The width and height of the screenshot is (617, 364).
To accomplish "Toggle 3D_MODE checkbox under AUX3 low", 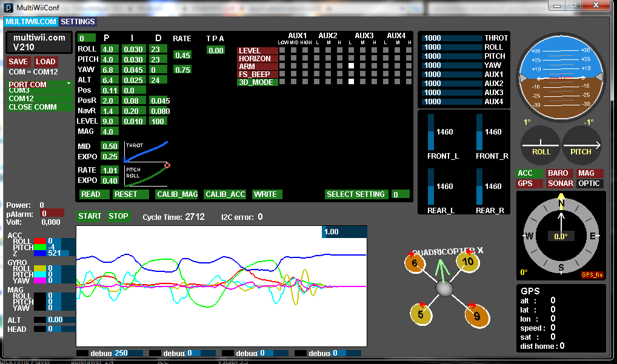I will tap(351, 81).
